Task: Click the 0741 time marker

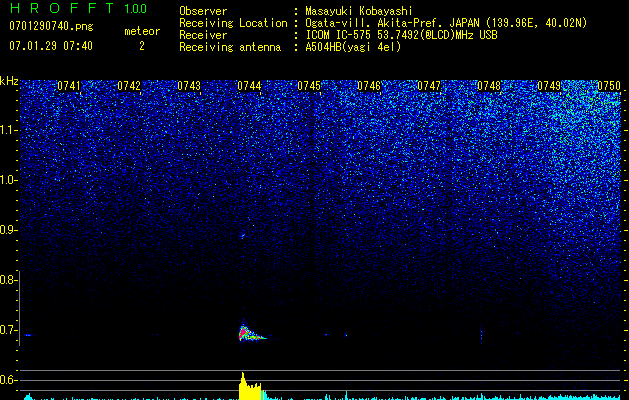Action: 69,86
